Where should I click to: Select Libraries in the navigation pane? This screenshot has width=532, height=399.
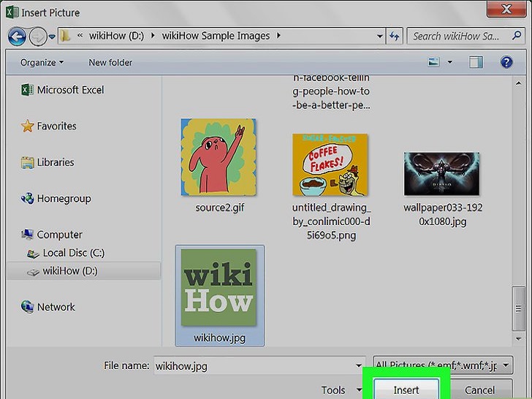(x=56, y=162)
